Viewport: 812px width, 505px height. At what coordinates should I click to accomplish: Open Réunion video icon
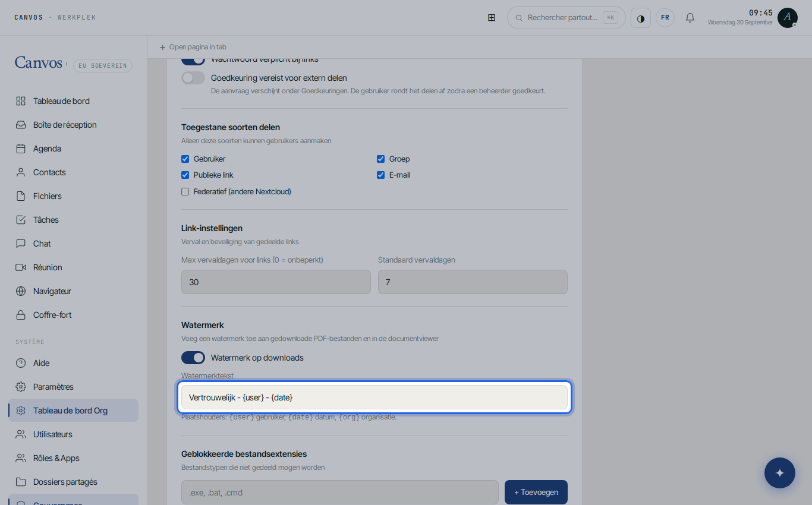point(21,267)
